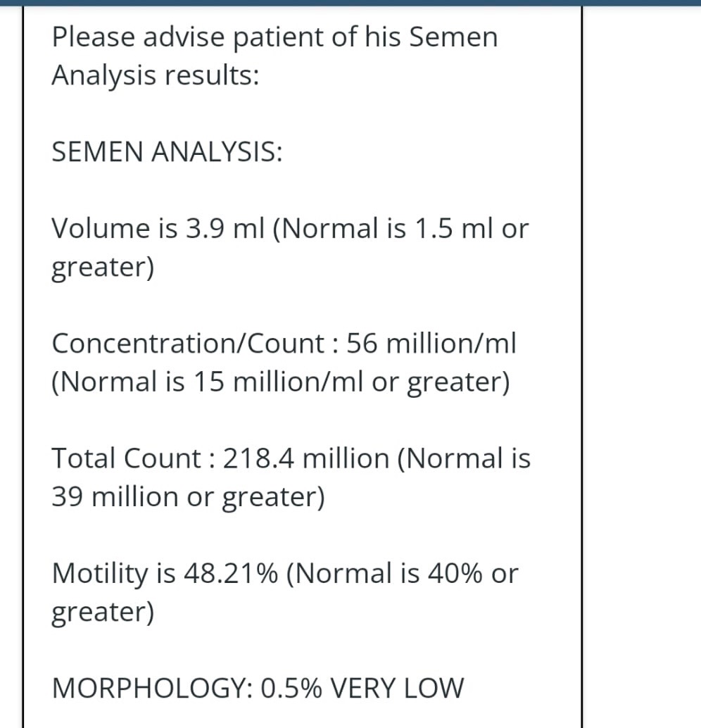Image resolution: width=701 pixels, height=728 pixels.
Task: Click the 'Total Count' label
Action: [x=126, y=458]
